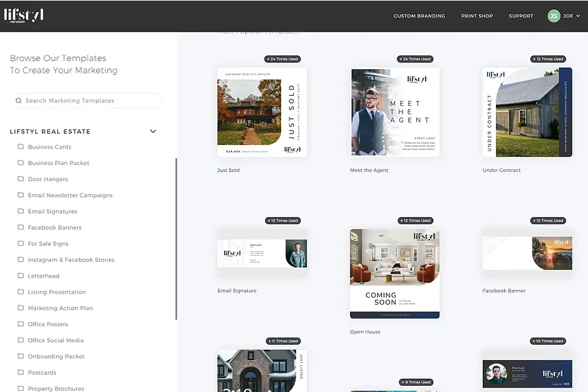Click the Just Sold caption link

pyautogui.click(x=228, y=170)
